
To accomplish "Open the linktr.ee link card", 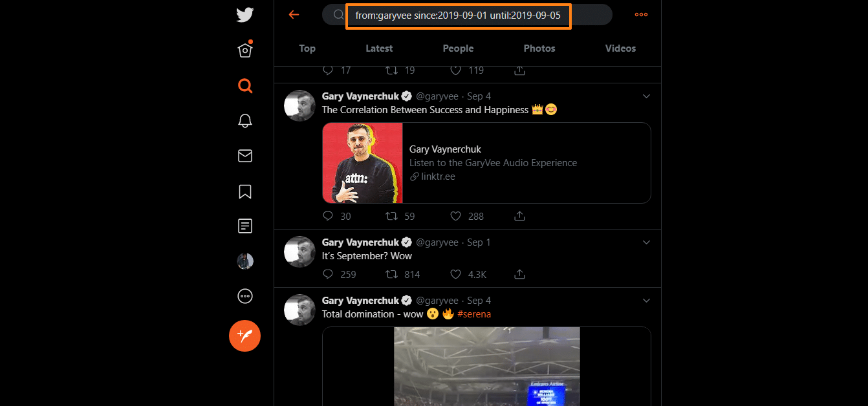I will (x=486, y=163).
